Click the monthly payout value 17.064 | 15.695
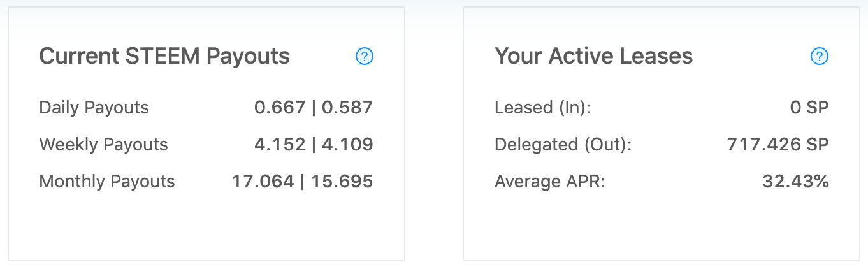 303,181
